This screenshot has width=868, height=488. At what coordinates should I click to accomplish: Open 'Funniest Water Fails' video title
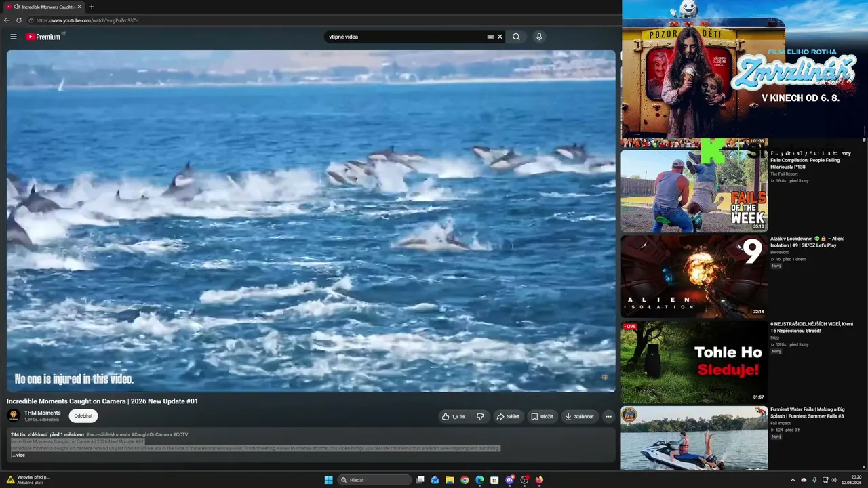coord(808,412)
